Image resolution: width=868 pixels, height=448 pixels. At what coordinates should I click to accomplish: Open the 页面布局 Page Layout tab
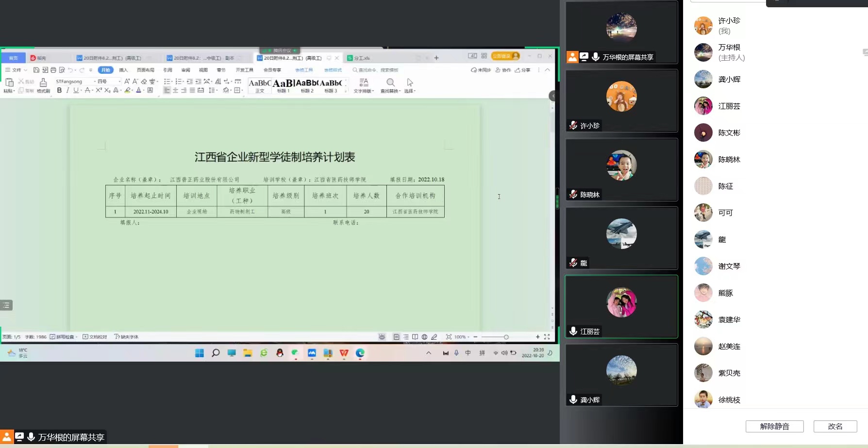tap(146, 70)
